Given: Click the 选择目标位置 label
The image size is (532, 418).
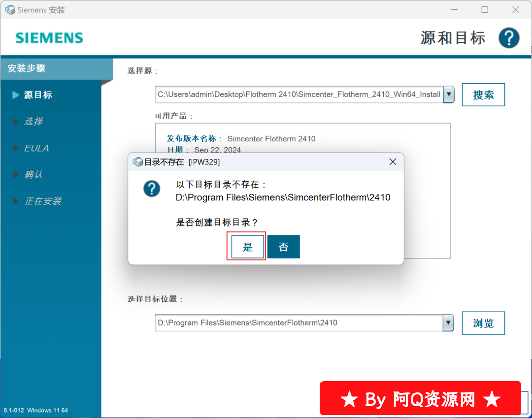Looking at the screenshot, I should pyautogui.click(x=155, y=299).
